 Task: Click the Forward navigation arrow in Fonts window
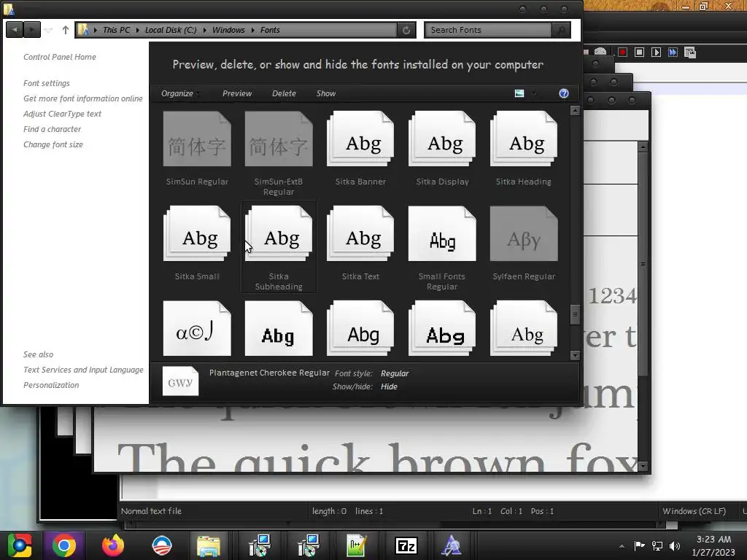tap(32, 30)
